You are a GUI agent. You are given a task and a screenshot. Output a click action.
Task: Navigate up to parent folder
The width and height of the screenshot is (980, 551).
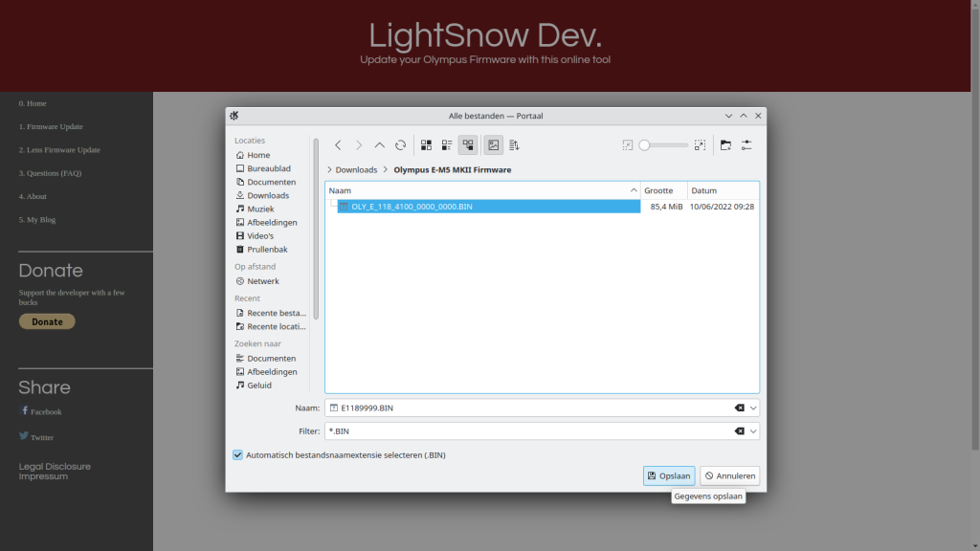[379, 145]
